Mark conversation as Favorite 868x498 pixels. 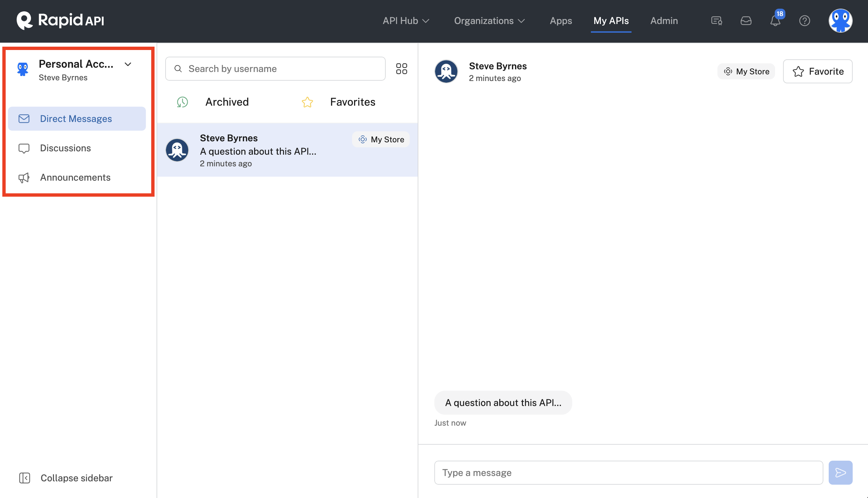817,71
